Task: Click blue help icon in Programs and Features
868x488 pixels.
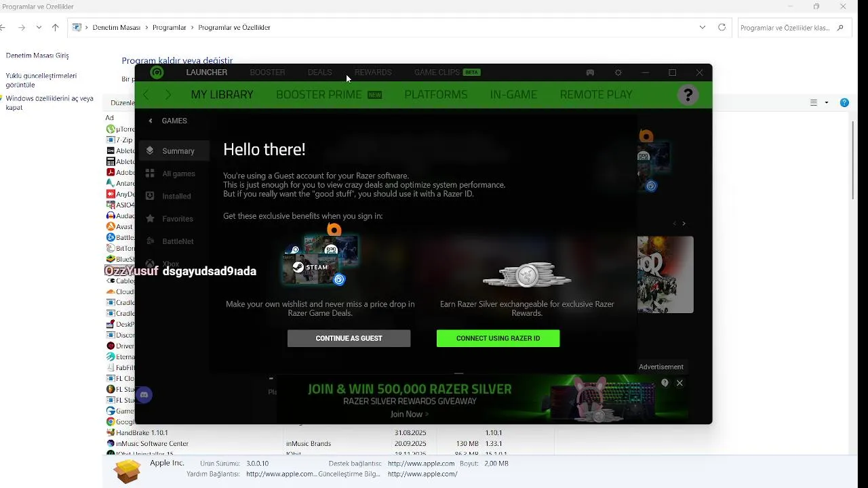Action: tap(844, 103)
